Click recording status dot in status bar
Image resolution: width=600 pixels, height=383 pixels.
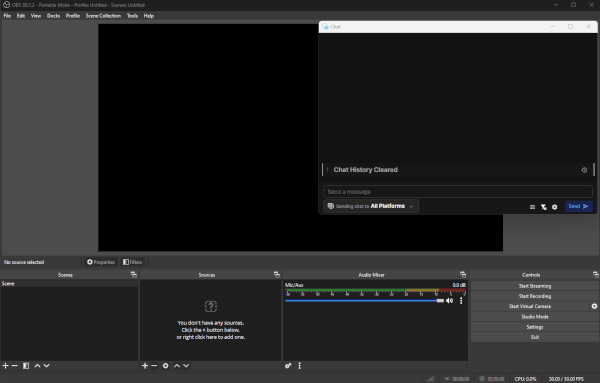[482, 379]
